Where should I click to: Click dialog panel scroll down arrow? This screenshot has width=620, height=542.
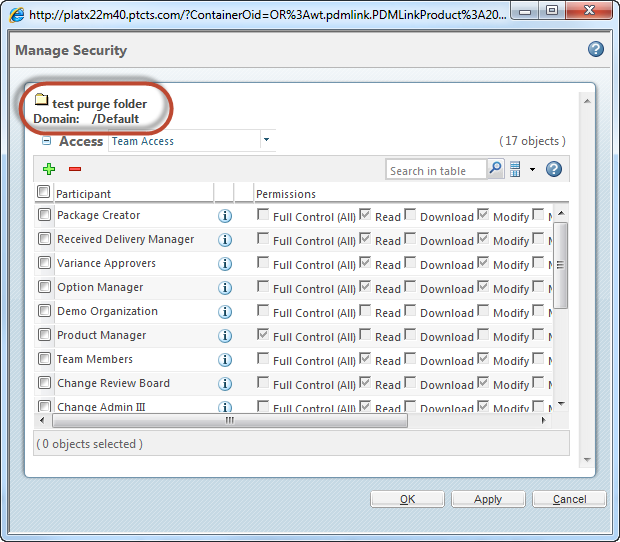587,460
